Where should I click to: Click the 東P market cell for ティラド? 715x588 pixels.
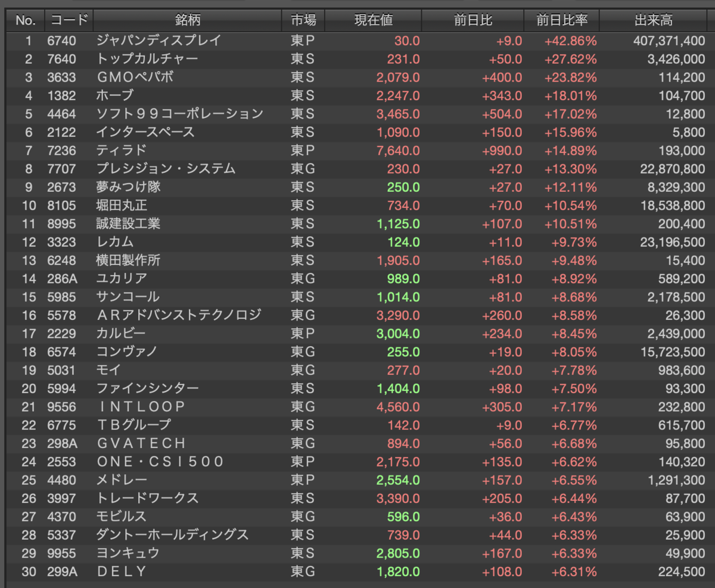click(x=302, y=150)
